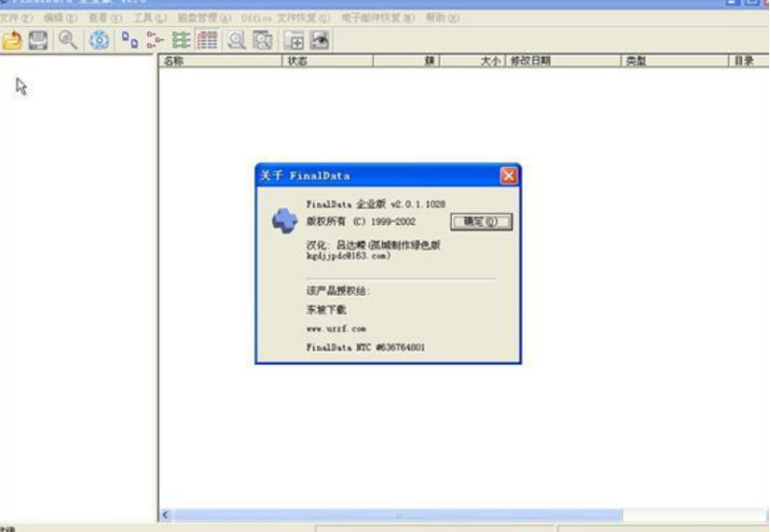771x532 pixels.
Task: Select the pink small icons view icon
Action: (155, 40)
